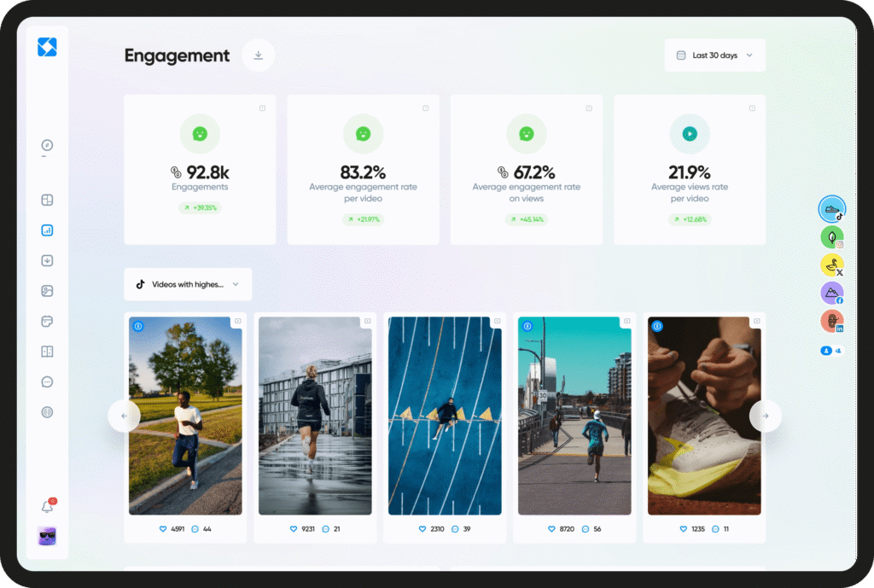
Task: Click info icon on engagement rate on views card
Action: pos(589,108)
